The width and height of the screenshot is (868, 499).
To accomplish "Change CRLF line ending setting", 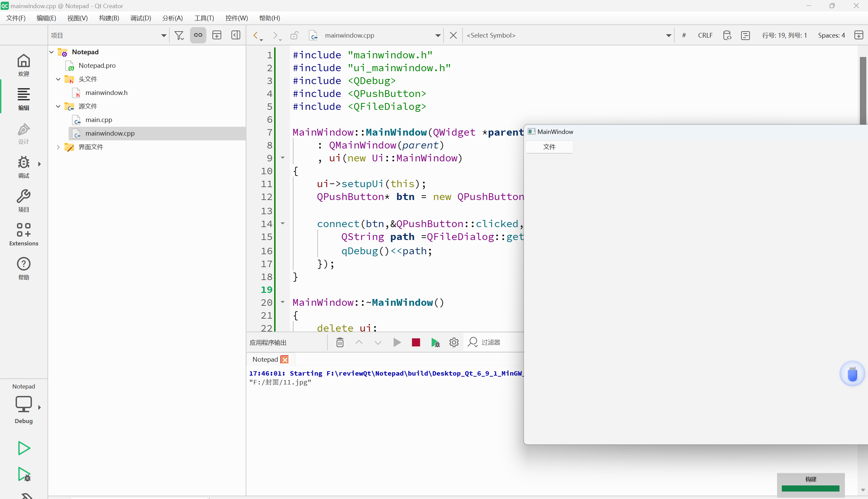I will coord(705,35).
